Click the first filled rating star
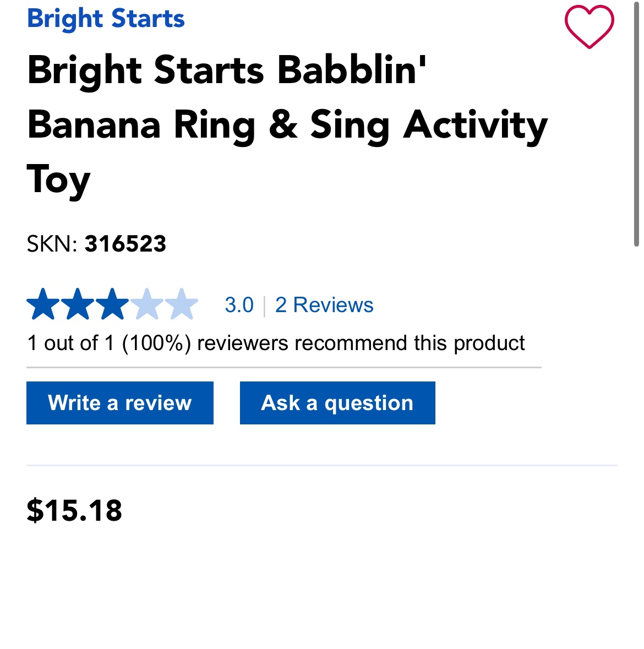 click(43, 304)
